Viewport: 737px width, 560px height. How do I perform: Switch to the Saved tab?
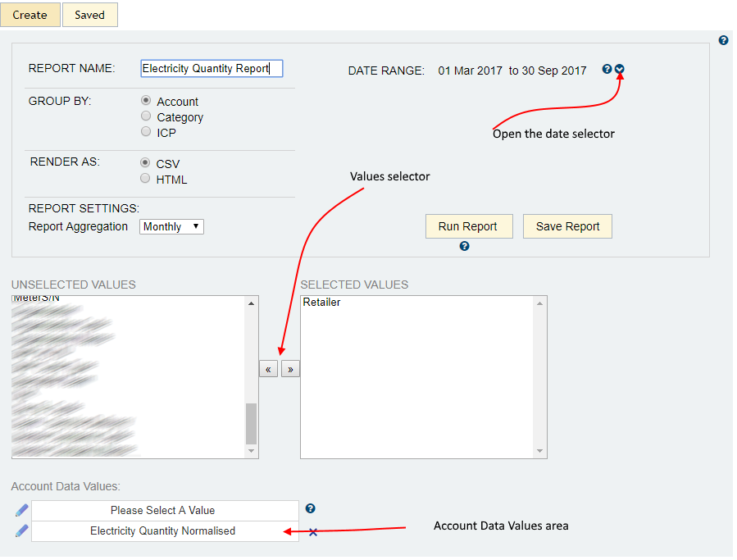click(89, 15)
